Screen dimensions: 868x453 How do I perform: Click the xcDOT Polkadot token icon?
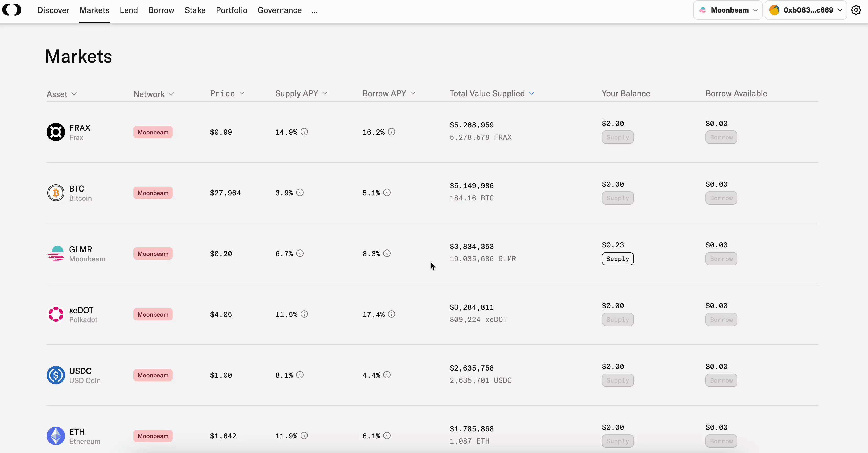[x=56, y=314]
